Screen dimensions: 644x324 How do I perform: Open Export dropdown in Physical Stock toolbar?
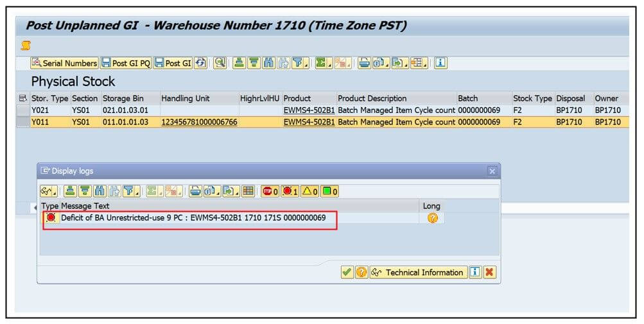tap(399, 63)
